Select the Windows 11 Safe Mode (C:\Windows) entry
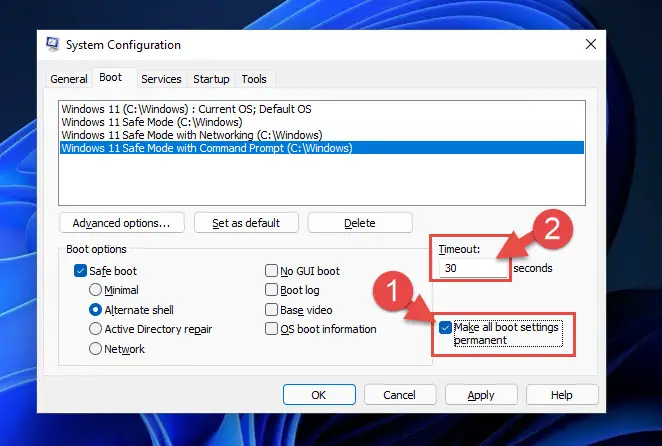The width and height of the screenshot is (662, 446). 322,122
